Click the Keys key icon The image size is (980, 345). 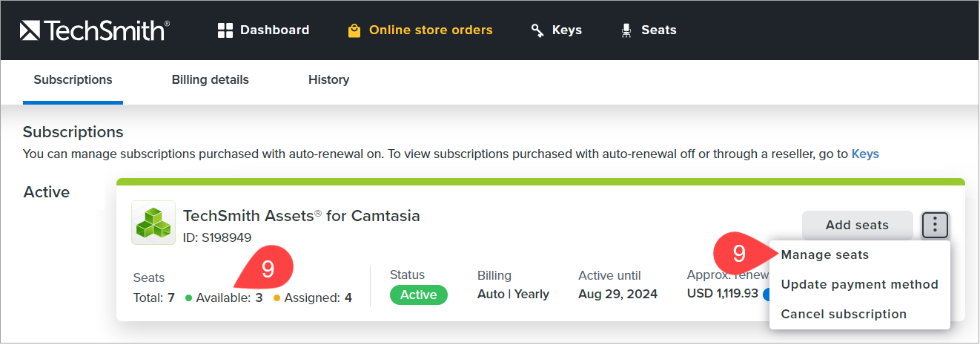(x=537, y=30)
